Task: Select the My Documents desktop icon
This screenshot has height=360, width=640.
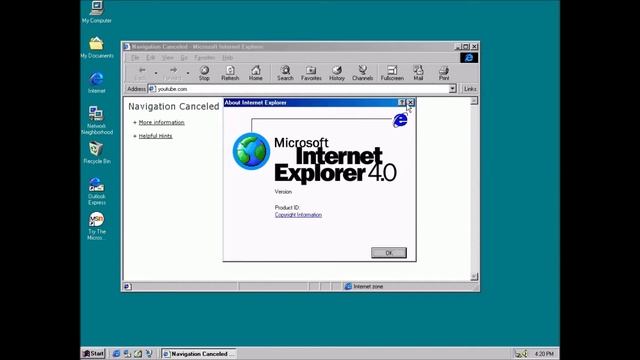Action: tap(97, 47)
